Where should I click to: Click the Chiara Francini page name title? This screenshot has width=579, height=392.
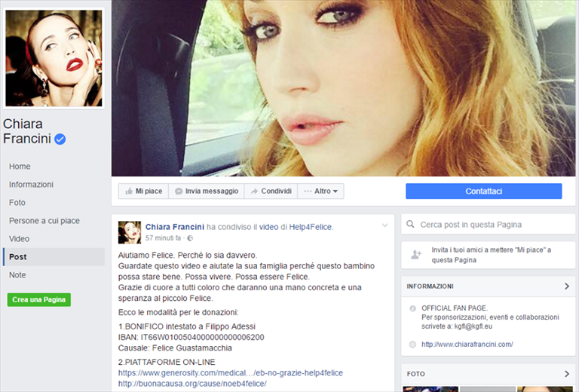pyautogui.click(x=28, y=131)
